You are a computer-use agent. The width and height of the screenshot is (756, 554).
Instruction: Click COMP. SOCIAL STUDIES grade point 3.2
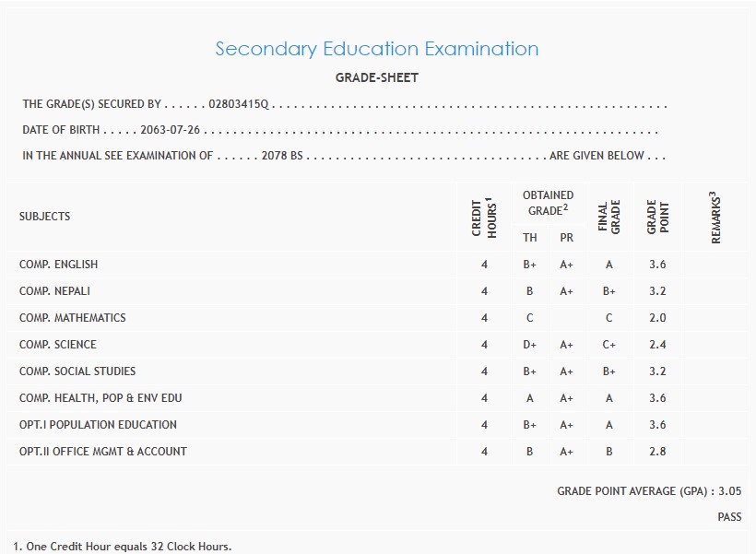(x=657, y=371)
